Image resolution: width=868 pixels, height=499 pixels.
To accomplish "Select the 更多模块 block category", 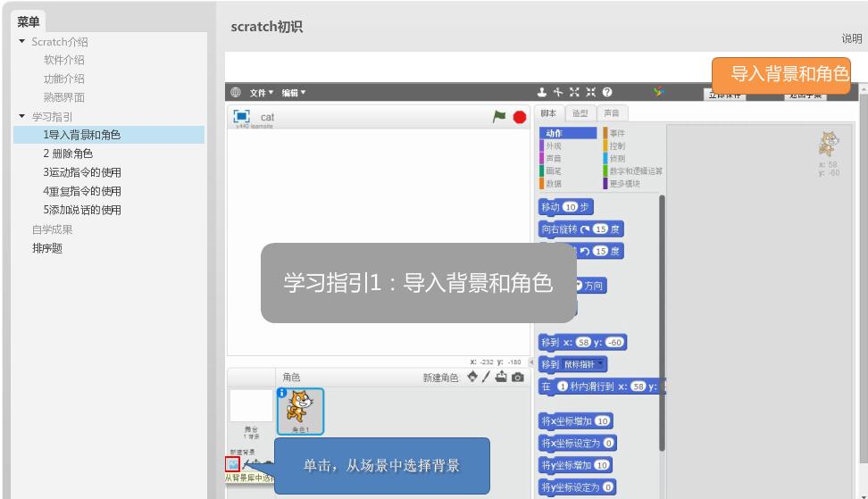I will point(623,184).
